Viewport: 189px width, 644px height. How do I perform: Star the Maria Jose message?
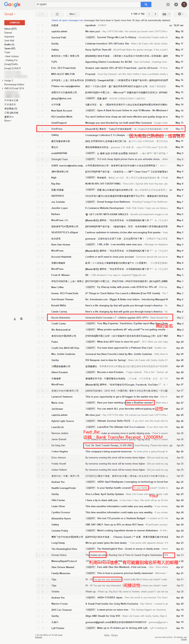[x=42, y=403]
